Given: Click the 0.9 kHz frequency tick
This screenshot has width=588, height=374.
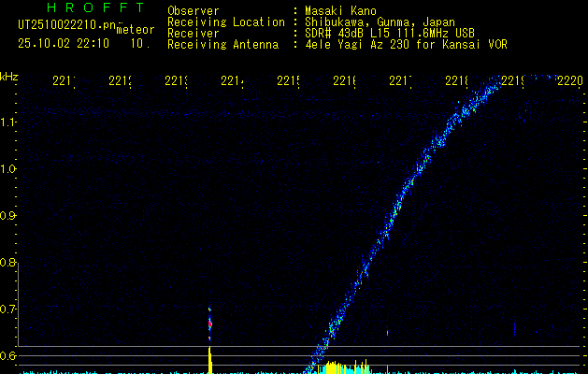Looking at the screenshot, I should 9,216.
